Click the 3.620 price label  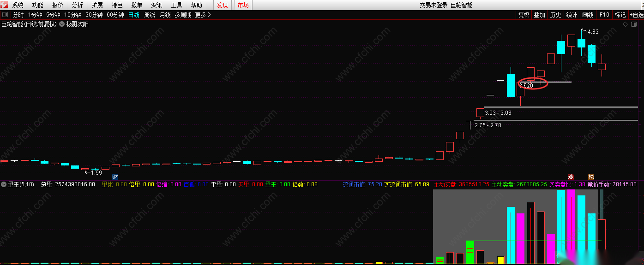click(x=526, y=85)
